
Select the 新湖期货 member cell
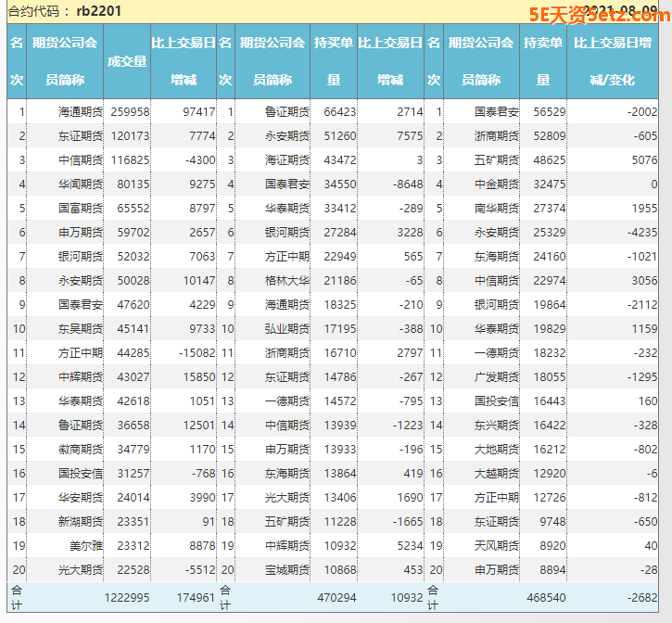[78, 521]
